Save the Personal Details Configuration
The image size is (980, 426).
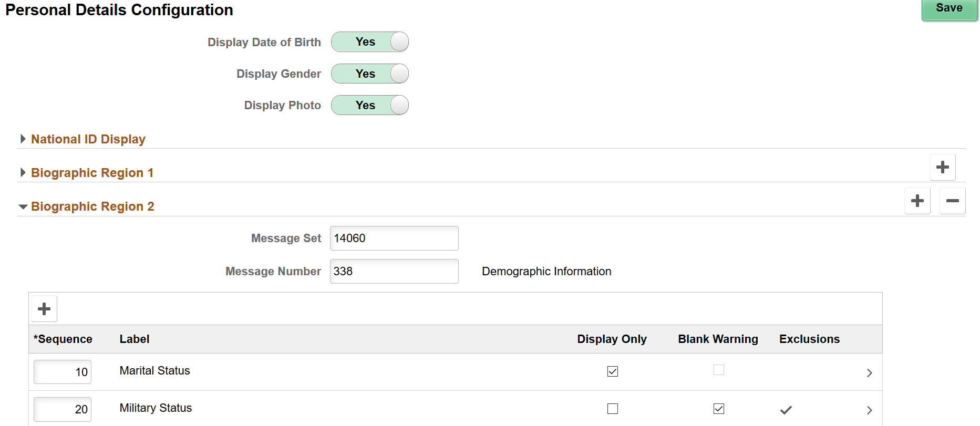[949, 8]
